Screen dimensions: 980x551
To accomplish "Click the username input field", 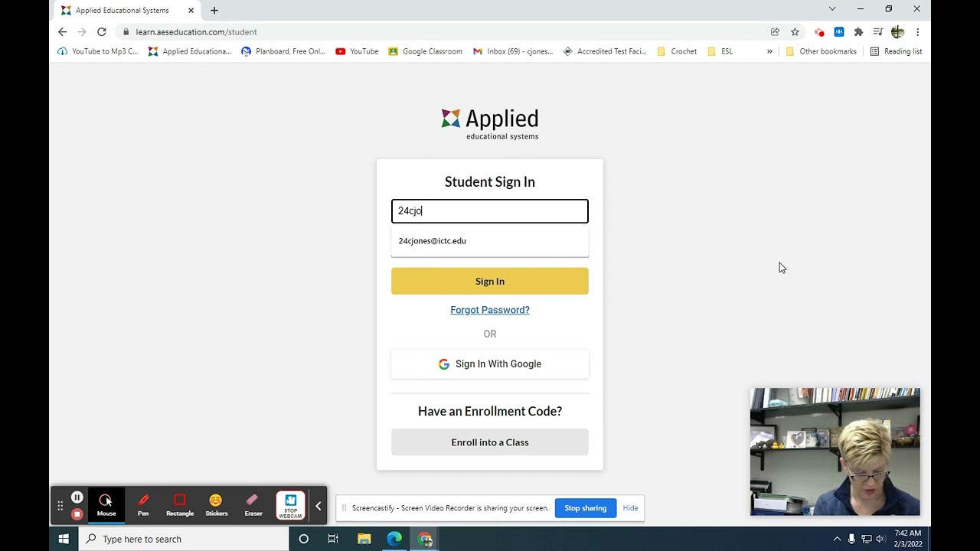I will (x=490, y=211).
